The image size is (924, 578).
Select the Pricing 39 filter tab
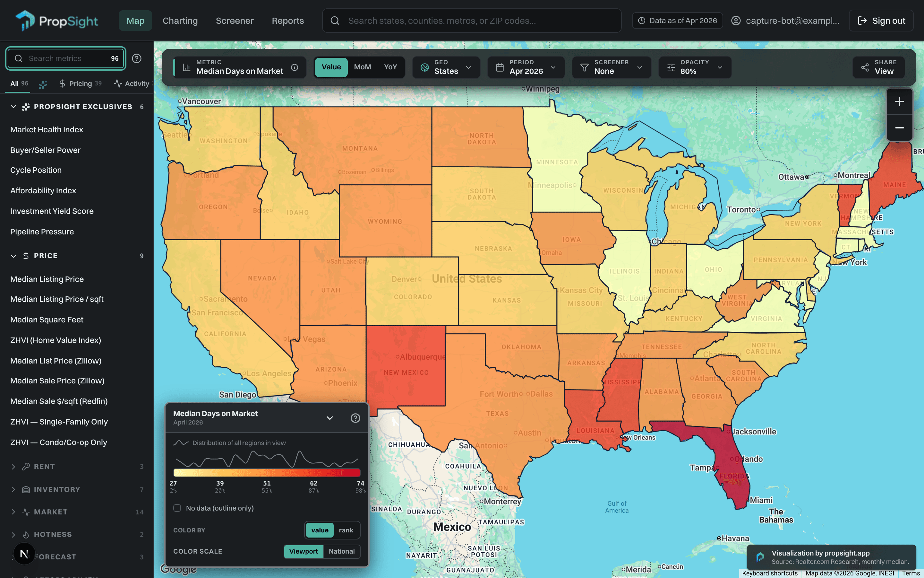click(x=80, y=83)
